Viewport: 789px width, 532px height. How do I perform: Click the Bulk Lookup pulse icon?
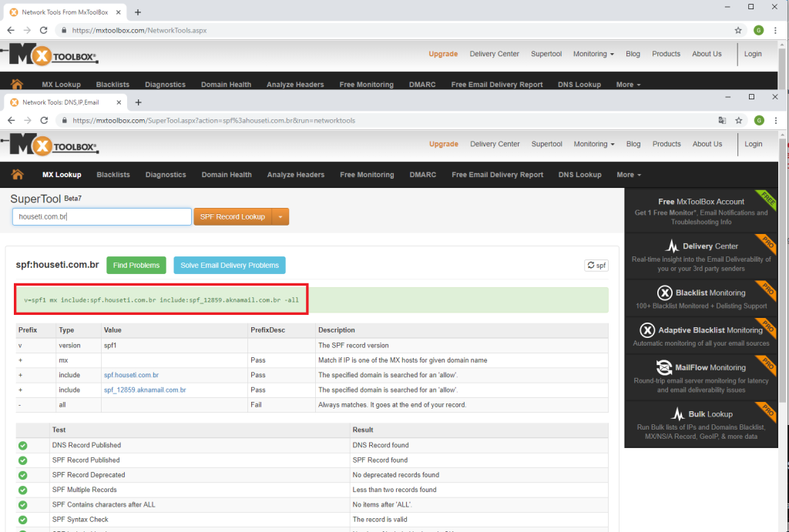[678, 414]
